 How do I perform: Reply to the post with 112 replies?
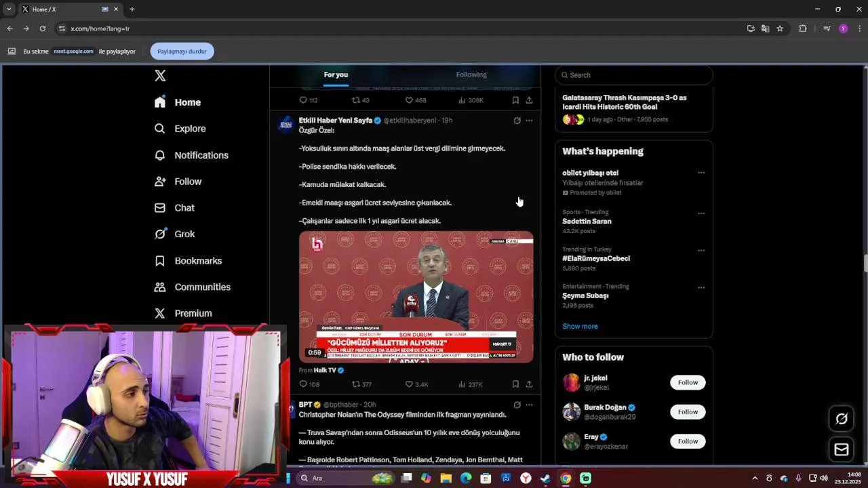click(x=309, y=100)
